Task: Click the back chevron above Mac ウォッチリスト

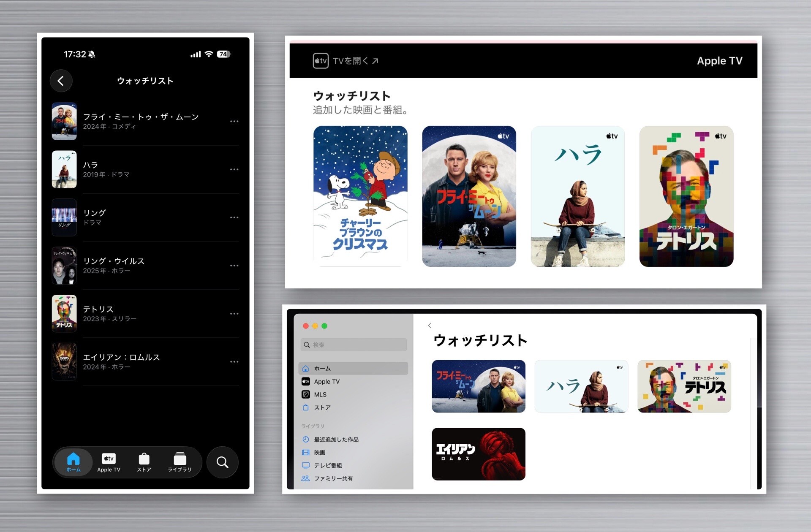Action: coord(430,325)
